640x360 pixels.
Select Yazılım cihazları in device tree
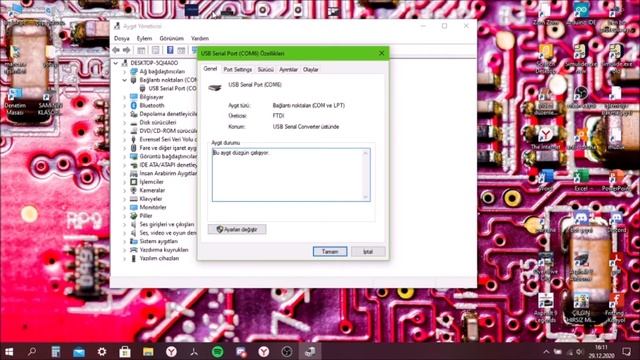click(159, 258)
